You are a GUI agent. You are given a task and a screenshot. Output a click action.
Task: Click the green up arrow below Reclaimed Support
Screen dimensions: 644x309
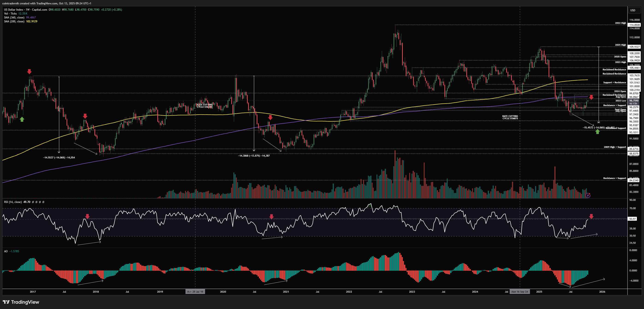click(597, 132)
